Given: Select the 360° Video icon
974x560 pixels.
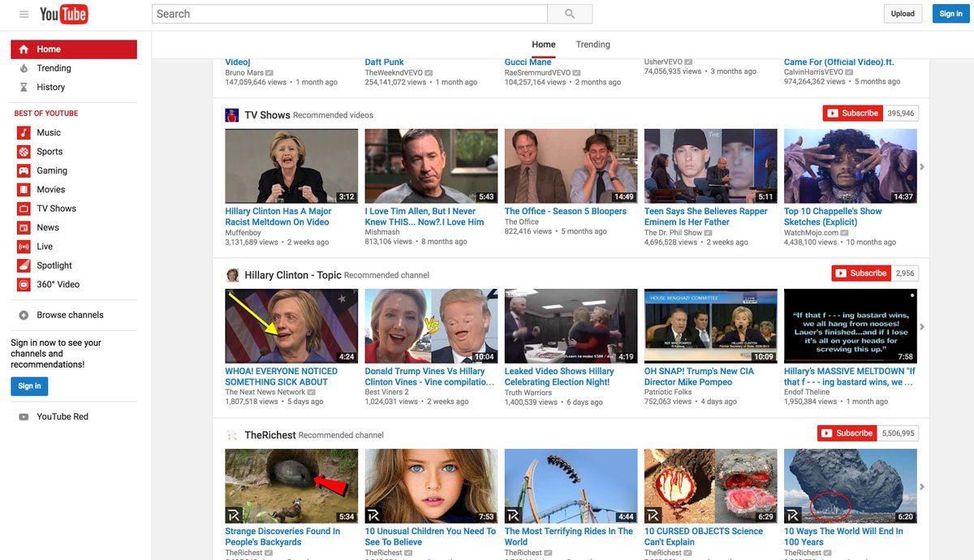Looking at the screenshot, I should pos(24,284).
